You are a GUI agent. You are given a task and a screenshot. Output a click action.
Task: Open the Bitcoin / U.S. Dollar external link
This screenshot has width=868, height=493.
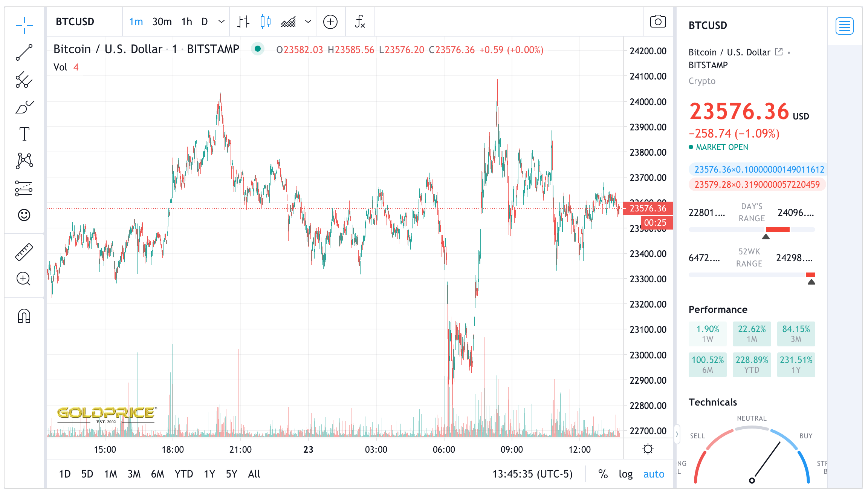(x=778, y=52)
